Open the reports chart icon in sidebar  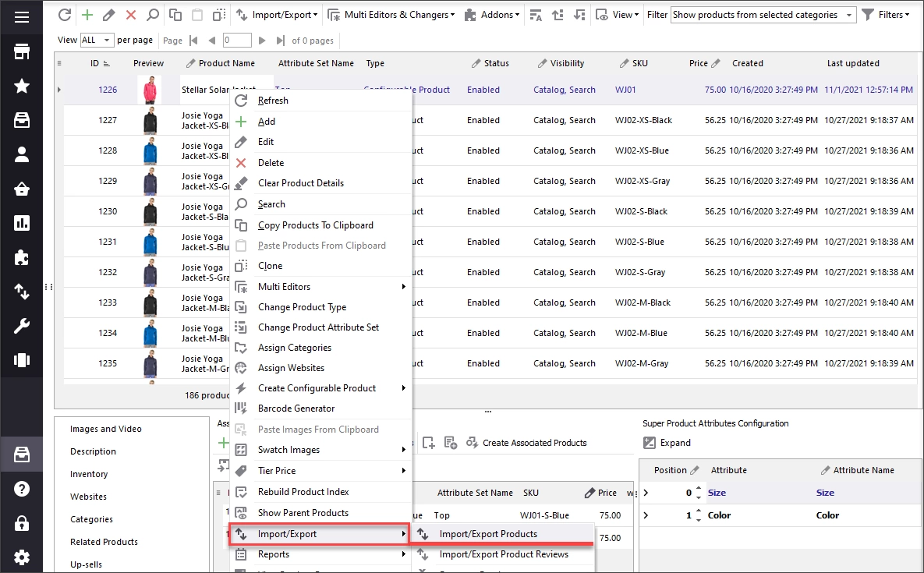(x=22, y=223)
